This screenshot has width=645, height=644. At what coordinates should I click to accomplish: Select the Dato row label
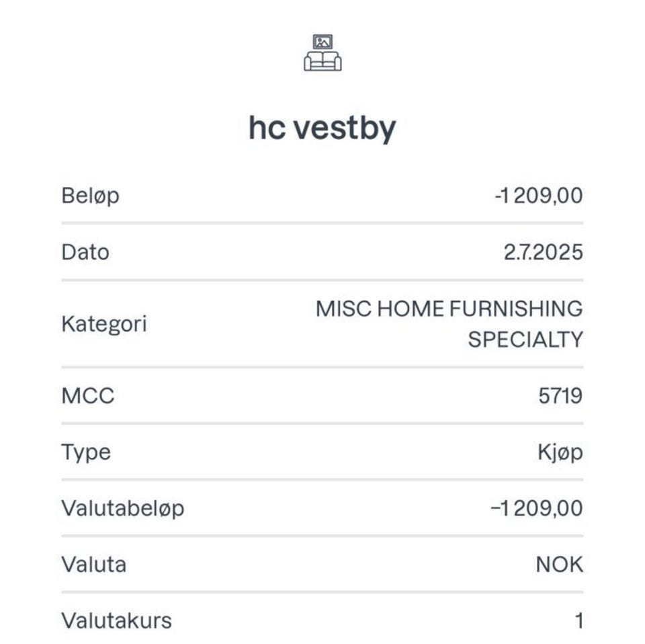point(85,253)
